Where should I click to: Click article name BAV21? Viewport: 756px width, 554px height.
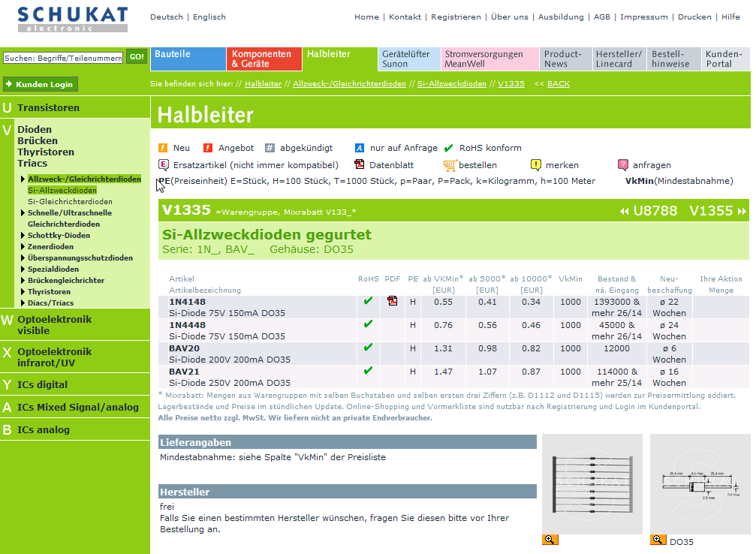[x=184, y=372]
